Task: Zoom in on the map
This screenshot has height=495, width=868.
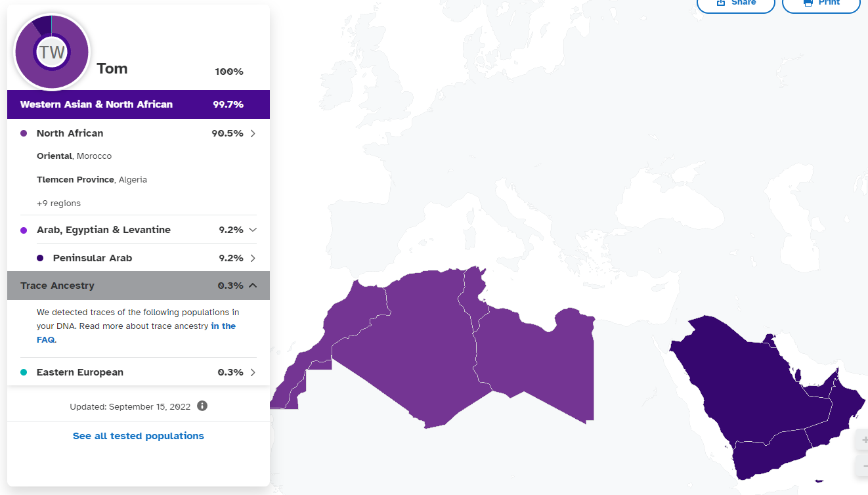Action: (x=863, y=440)
